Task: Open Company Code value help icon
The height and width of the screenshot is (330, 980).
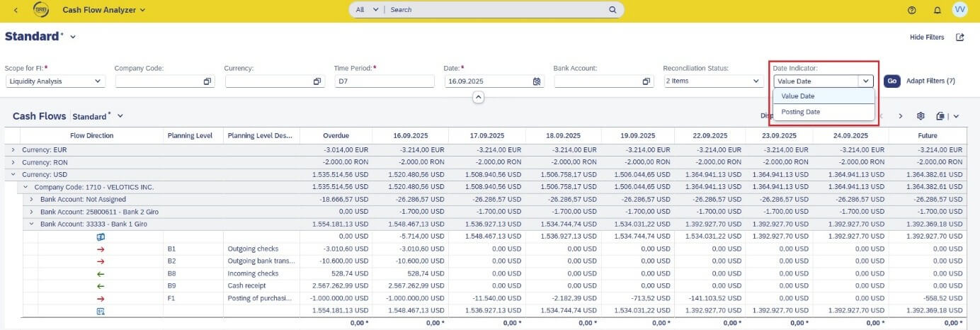Action: pos(207,81)
